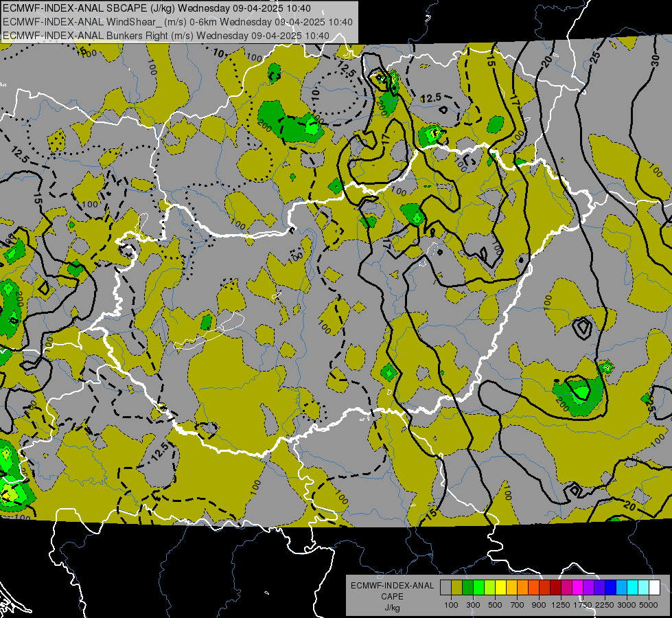Select the bright magenta legend swatch
The image size is (672, 618).
[578, 588]
